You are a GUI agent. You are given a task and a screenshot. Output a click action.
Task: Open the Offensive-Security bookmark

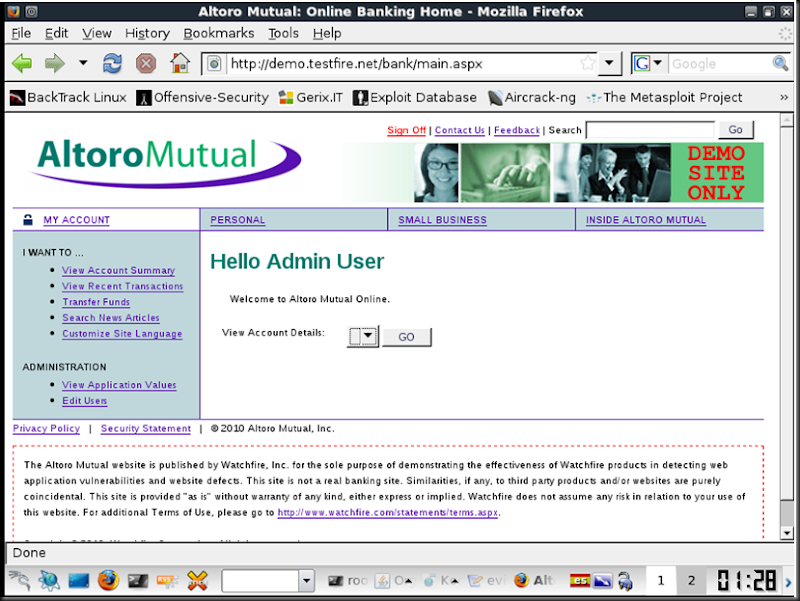point(203,97)
